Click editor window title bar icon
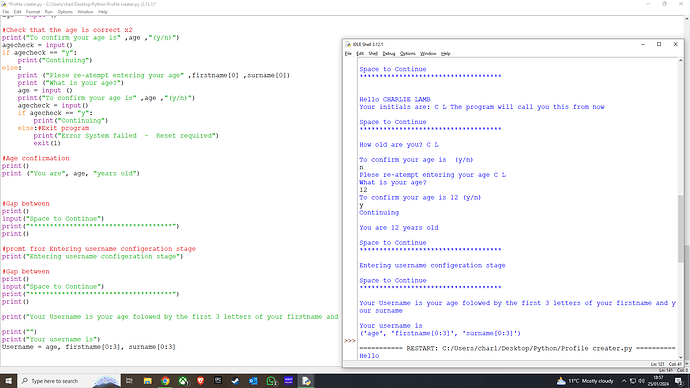 pos(4,4)
